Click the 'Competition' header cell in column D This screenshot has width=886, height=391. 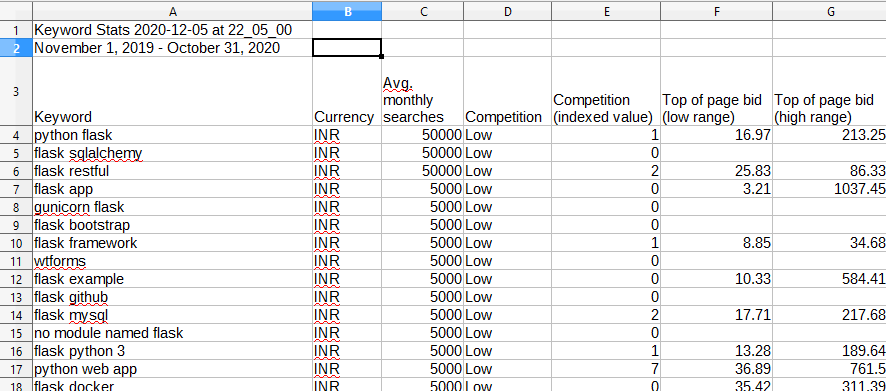point(507,92)
